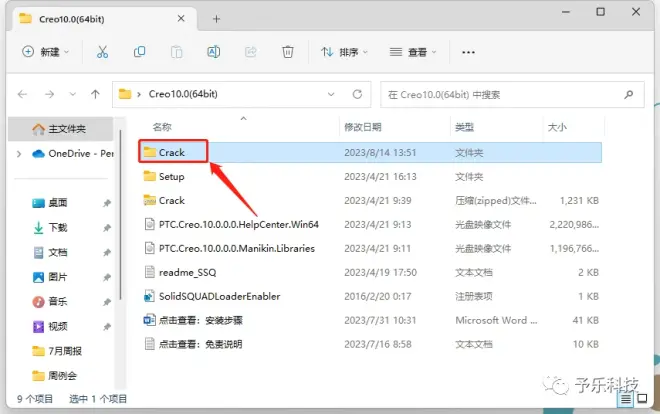Unpin 桌面 using its pin icon
660x414 pixels.
107,203
